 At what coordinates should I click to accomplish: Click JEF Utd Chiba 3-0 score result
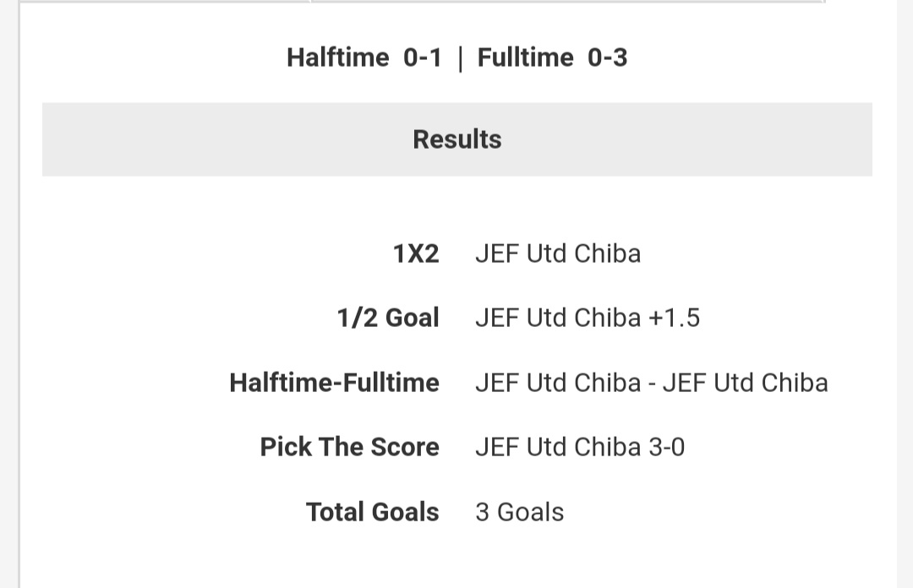click(580, 447)
